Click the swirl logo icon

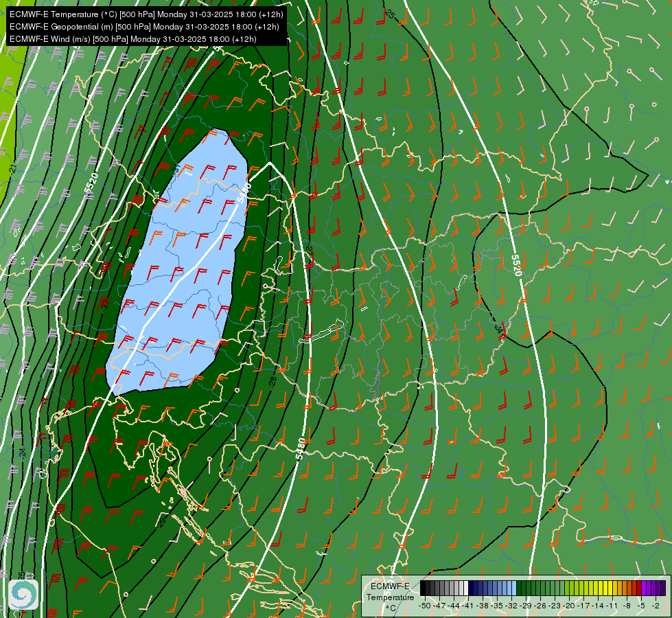coord(23,595)
